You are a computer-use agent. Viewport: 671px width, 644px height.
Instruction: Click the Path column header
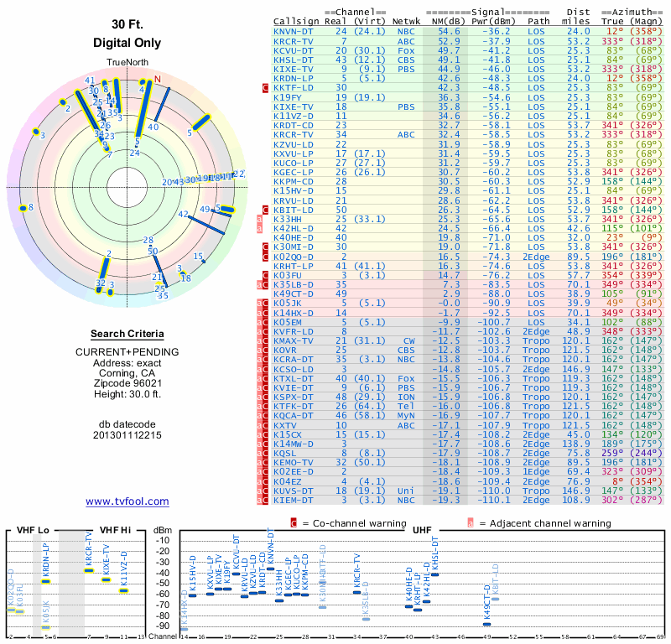(538, 22)
